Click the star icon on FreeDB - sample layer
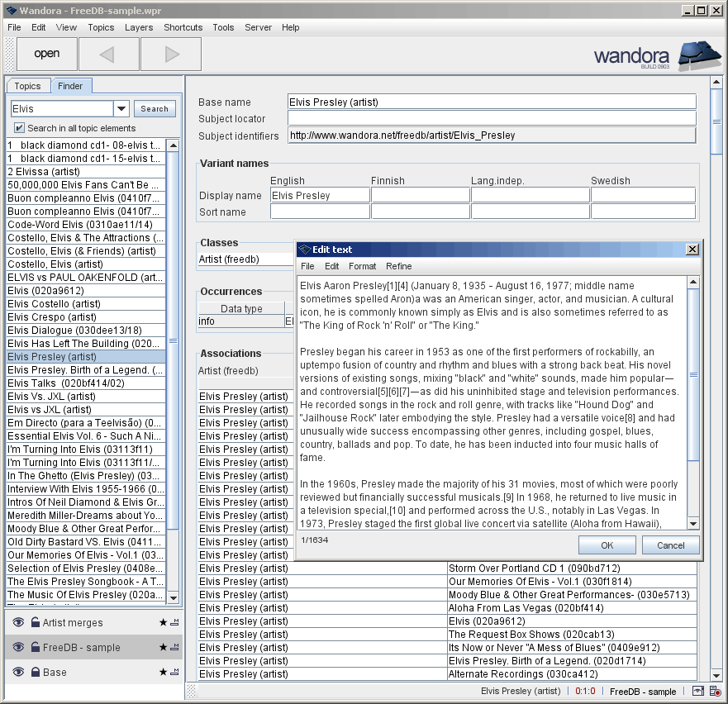The height and width of the screenshot is (704, 728). (163, 647)
